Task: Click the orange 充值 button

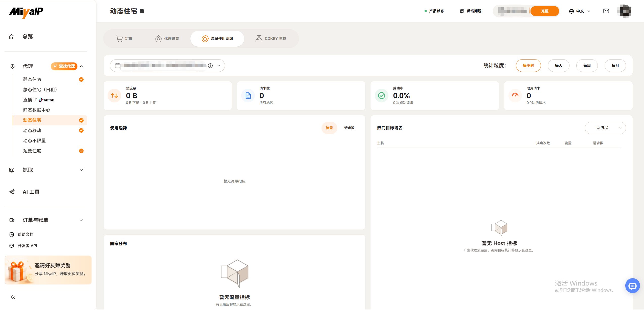Action: (x=545, y=11)
